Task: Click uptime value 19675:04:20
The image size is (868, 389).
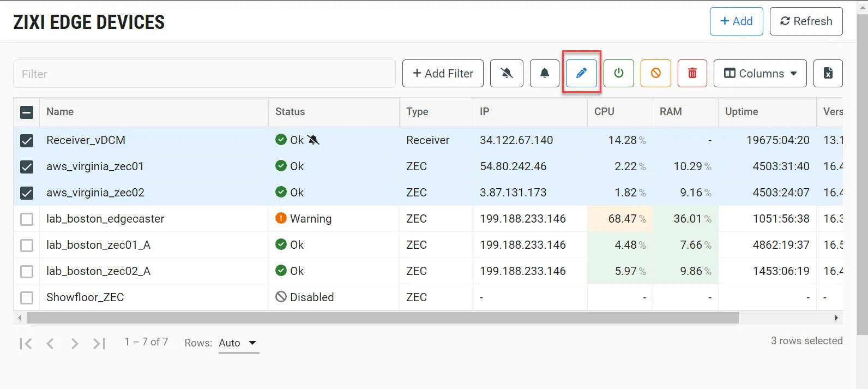Action: coord(777,140)
